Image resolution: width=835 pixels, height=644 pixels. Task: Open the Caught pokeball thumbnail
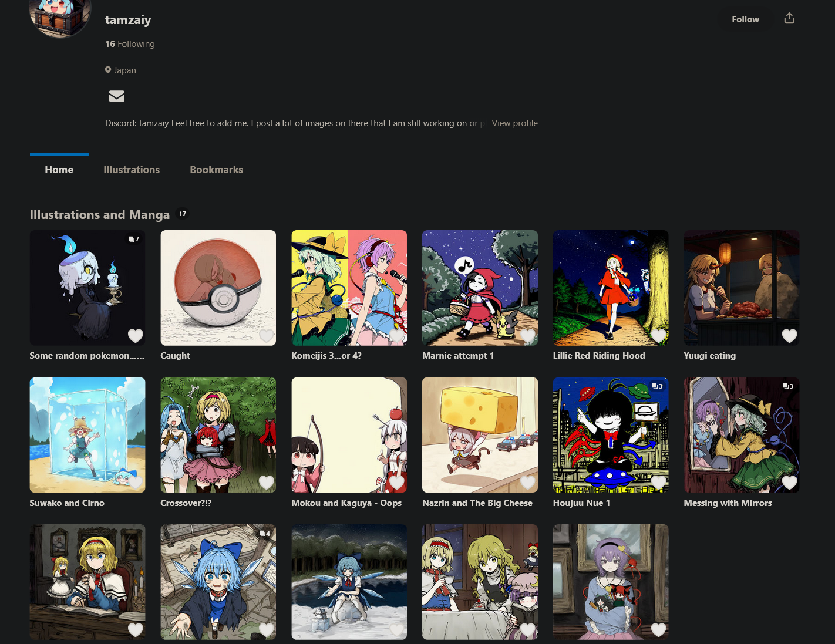click(x=218, y=288)
